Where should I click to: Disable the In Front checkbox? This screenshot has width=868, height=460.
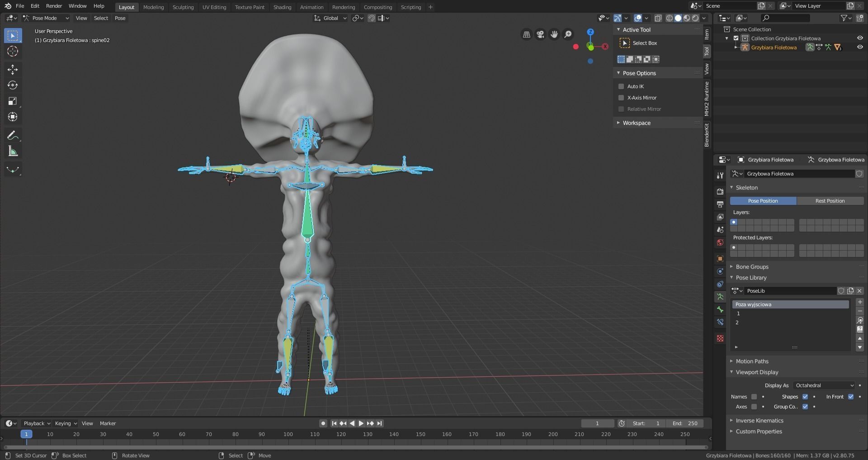(x=851, y=397)
